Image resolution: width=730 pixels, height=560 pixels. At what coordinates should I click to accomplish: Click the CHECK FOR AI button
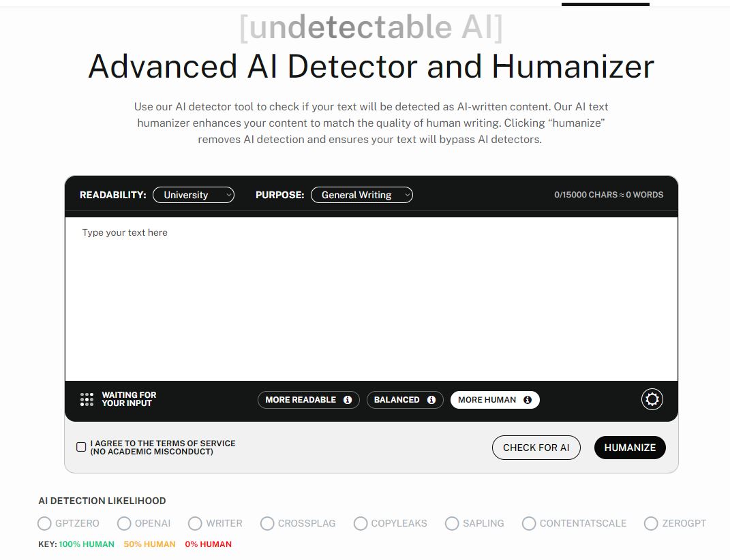[536, 448]
